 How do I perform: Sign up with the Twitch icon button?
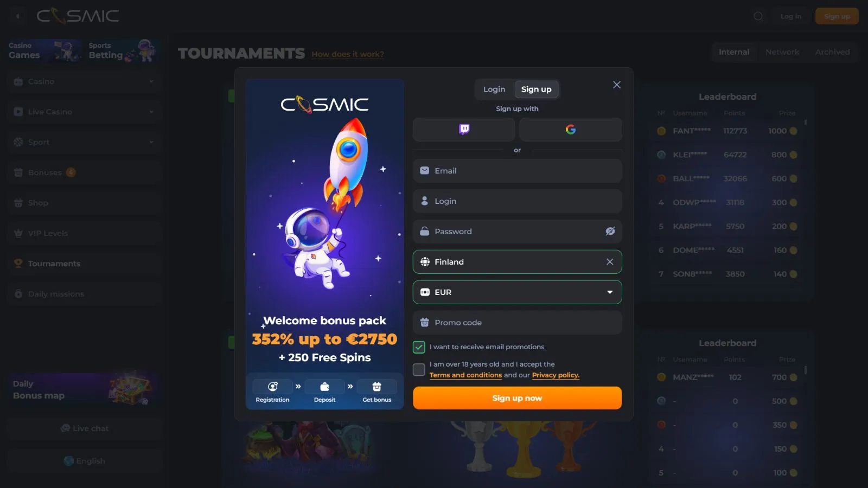(464, 129)
